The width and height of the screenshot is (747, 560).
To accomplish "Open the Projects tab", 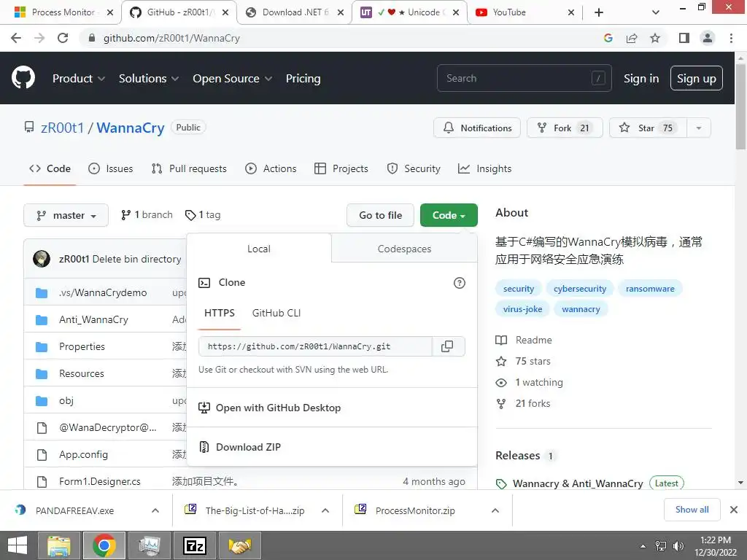I will (341, 168).
